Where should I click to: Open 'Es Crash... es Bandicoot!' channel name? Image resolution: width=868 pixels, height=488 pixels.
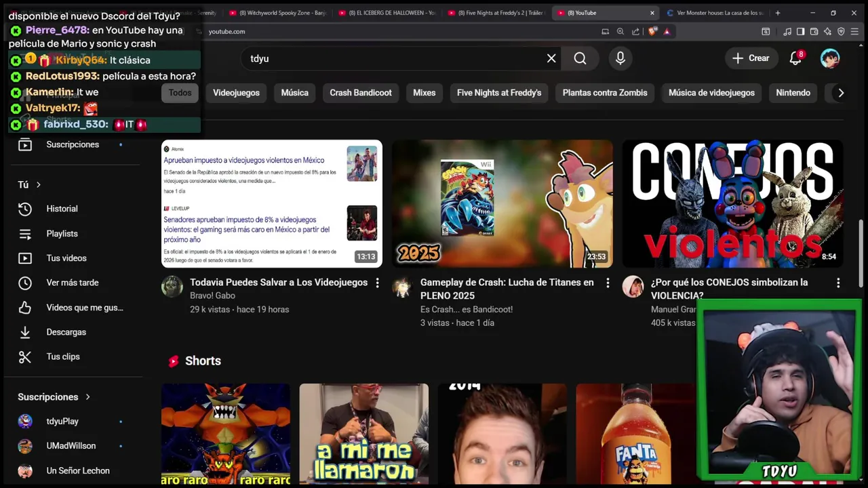pyautogui.click(x=467, y=309)
